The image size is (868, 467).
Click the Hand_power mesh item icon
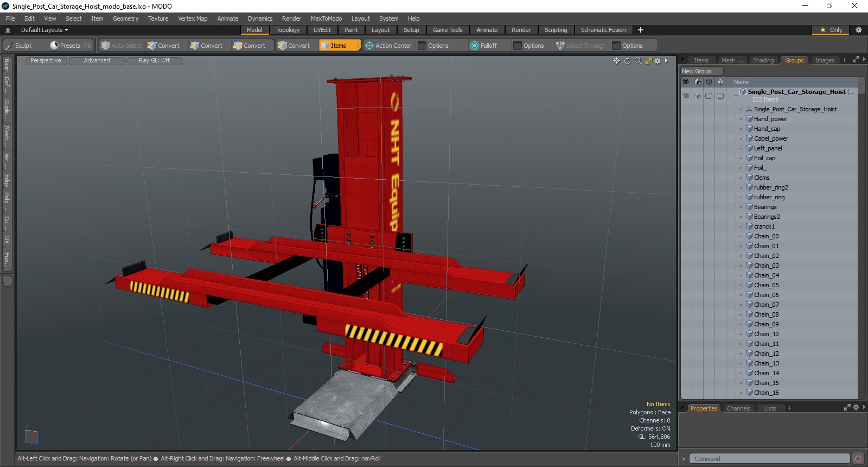[749, 119]
